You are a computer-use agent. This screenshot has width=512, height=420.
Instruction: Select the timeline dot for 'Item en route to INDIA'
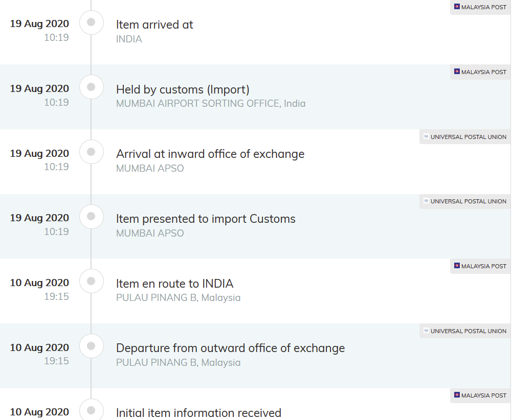(92, 281)
